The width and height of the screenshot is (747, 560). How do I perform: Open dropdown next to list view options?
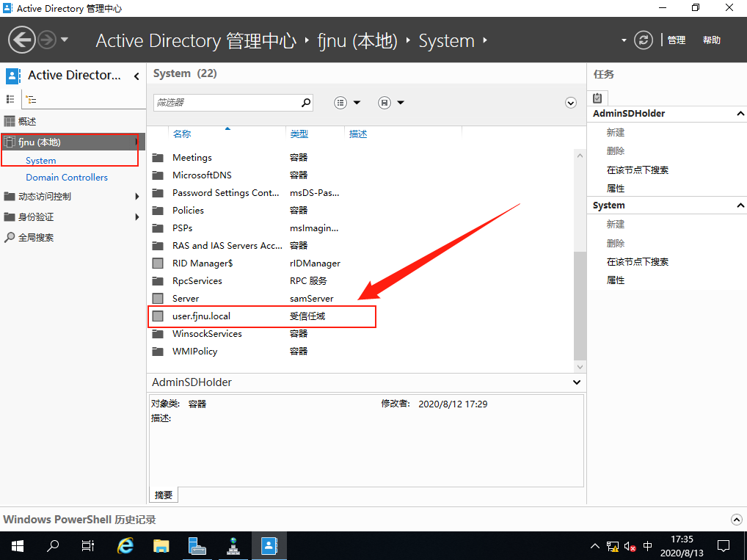pos(357,103)
